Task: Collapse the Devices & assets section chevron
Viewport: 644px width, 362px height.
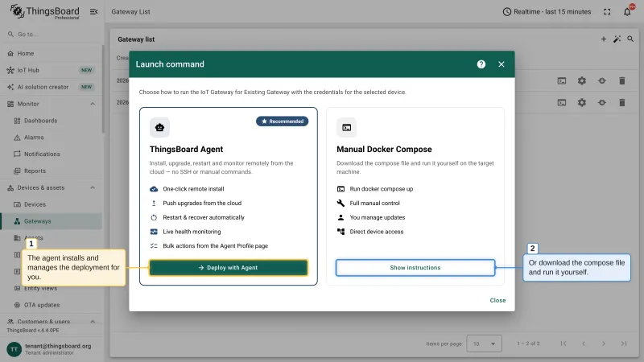Action: point(93,187)
